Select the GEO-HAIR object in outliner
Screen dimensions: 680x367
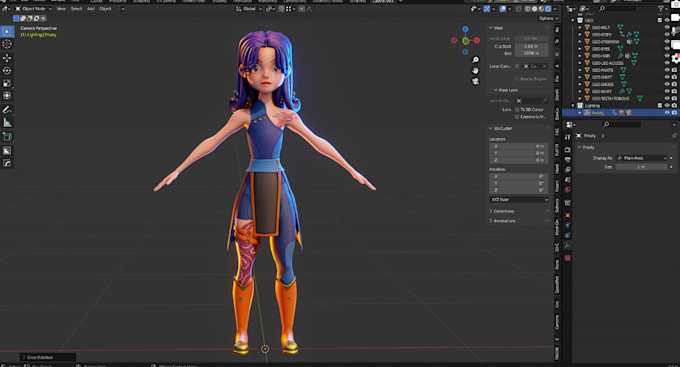[x=601, y=56]
